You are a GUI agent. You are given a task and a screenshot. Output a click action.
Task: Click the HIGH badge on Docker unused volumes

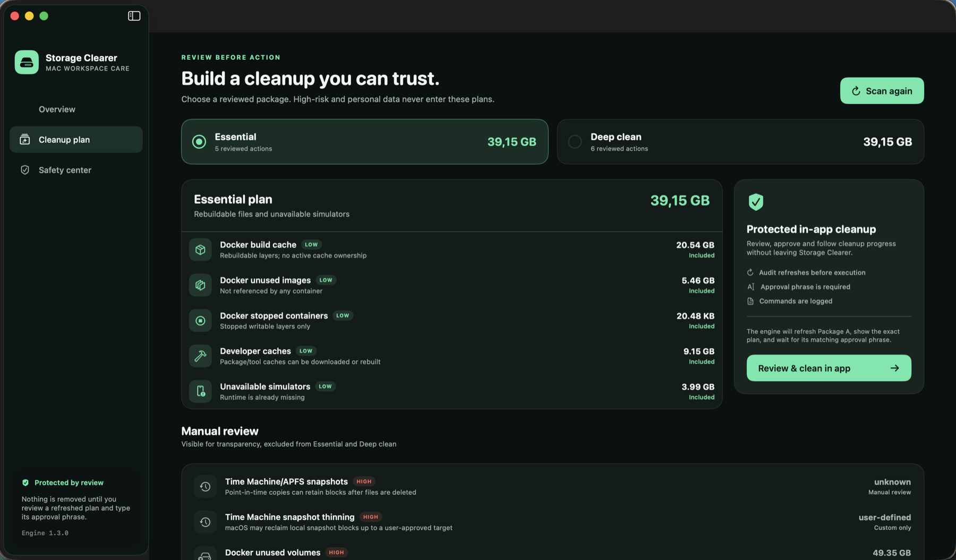(x=336, y=553)
